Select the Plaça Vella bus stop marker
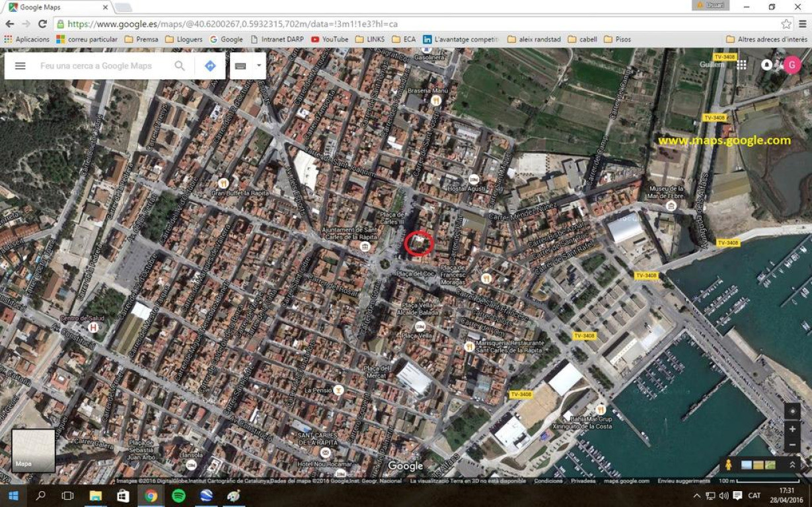This screenshot has height=507, width=812. point(420,326)
